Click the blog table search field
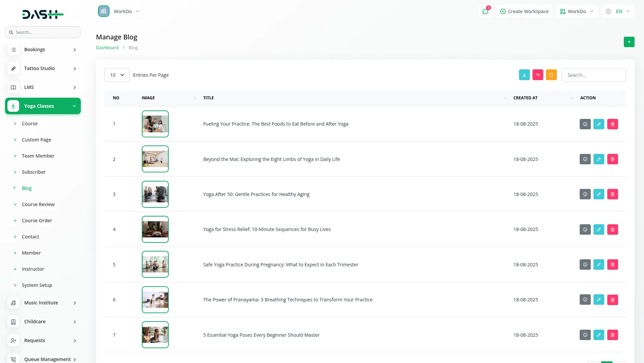644x363 pixels. pos(593,75)
